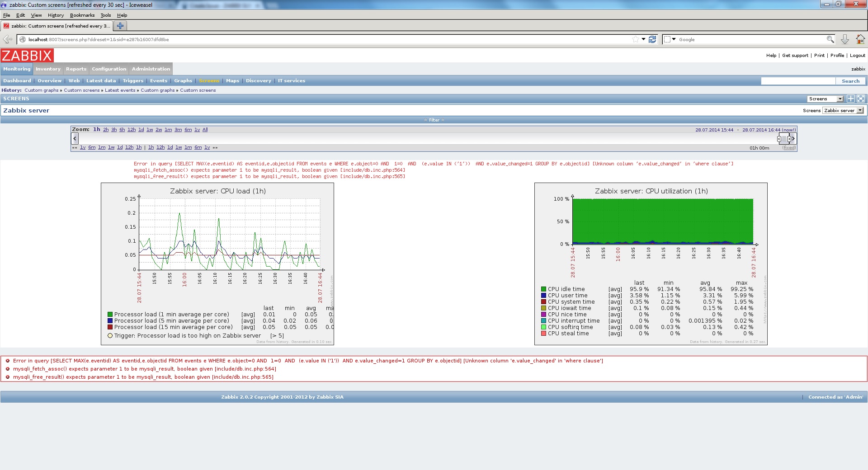This screenshot has width=868, height=470.
Task: Click the Print link
Action: (819, 56)
